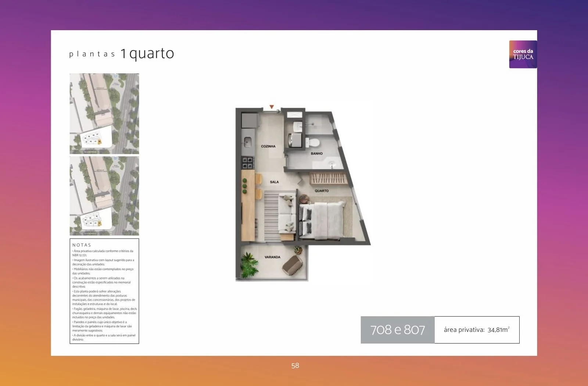Click the COZINHA room label

pos(268,146)
